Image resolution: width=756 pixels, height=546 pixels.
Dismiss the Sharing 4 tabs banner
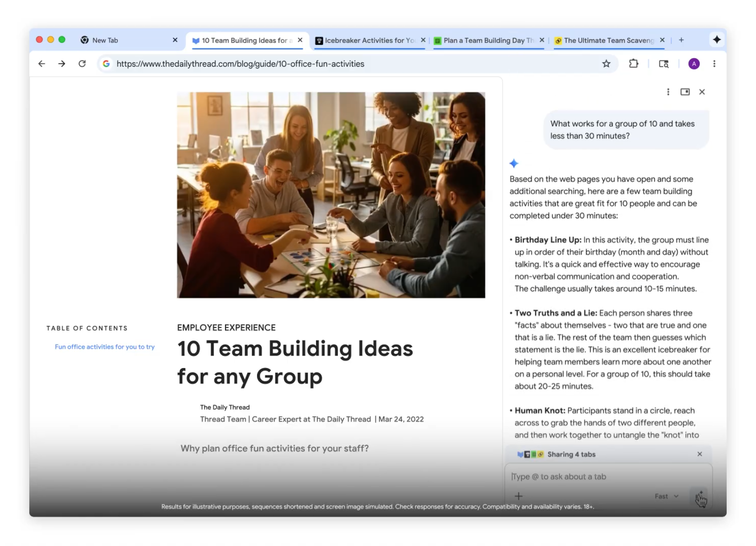[699, 454]
